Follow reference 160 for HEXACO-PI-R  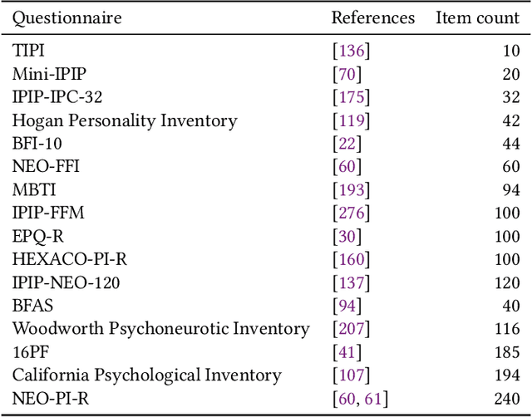[x=351, y=259]
